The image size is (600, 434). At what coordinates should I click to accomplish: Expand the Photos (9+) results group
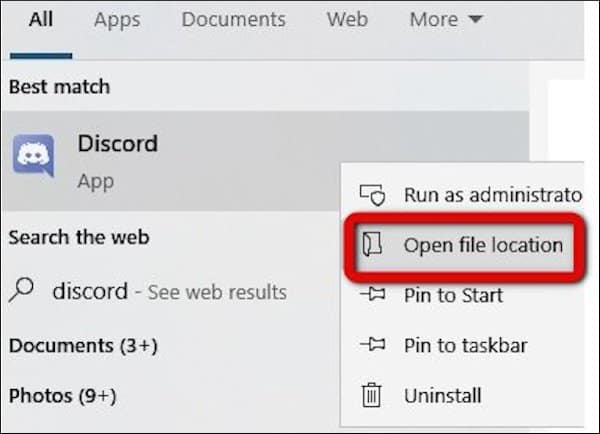(62, 396)
